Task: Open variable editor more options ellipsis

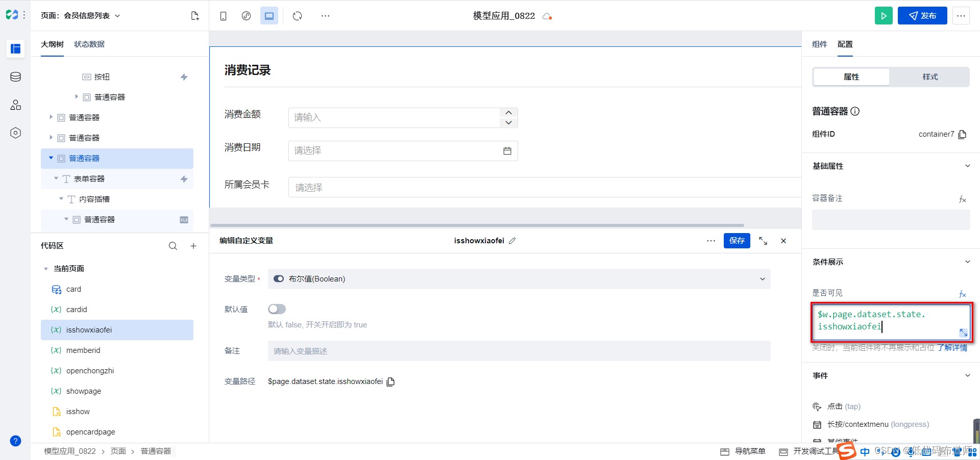Action: point(711,241)
